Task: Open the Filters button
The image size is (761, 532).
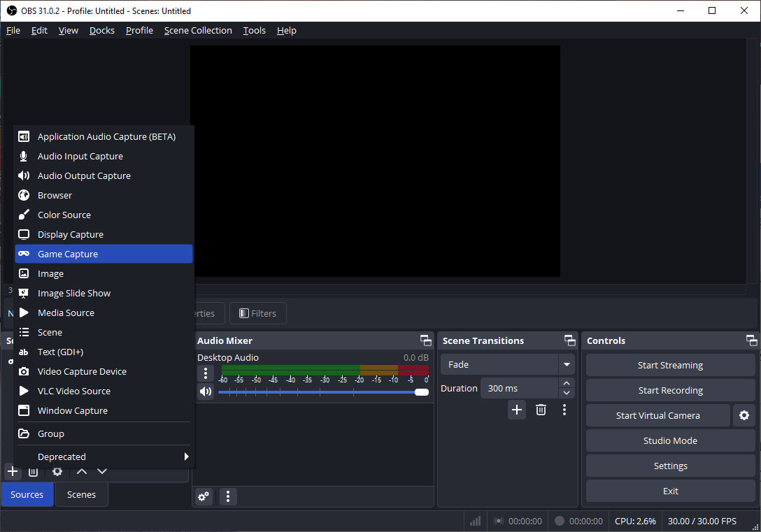Action: pyautogui.click(x=257, y=313)
